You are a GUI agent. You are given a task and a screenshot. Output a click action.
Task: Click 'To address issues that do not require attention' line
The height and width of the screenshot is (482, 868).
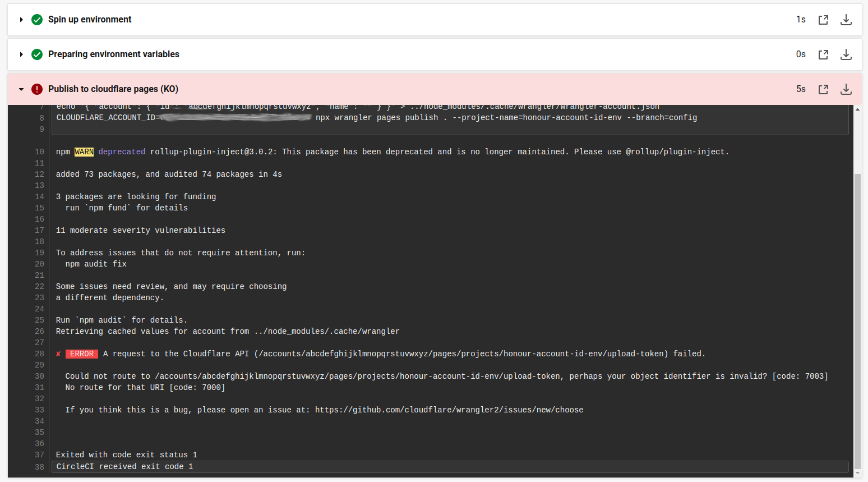pos(181,253)
